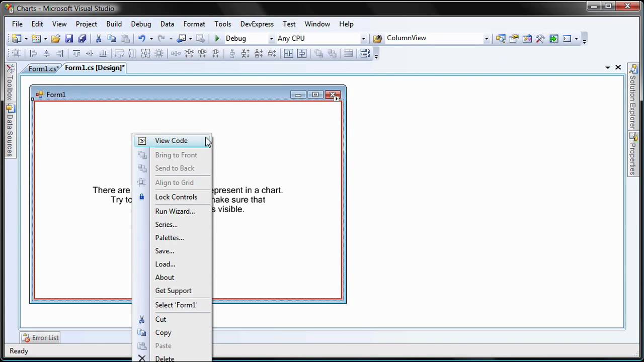The image size is (644, 362).
Task: Click the Start Page green arrow icon
Action: coord(553,38)
